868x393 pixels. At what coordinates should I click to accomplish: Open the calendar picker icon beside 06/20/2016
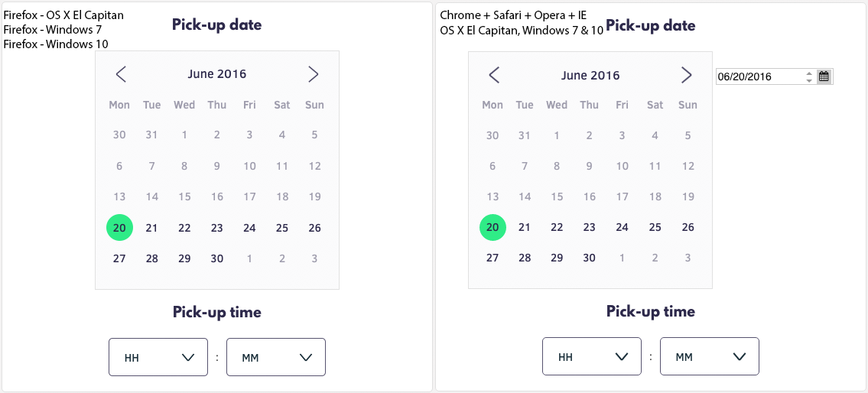coord(824,76)
